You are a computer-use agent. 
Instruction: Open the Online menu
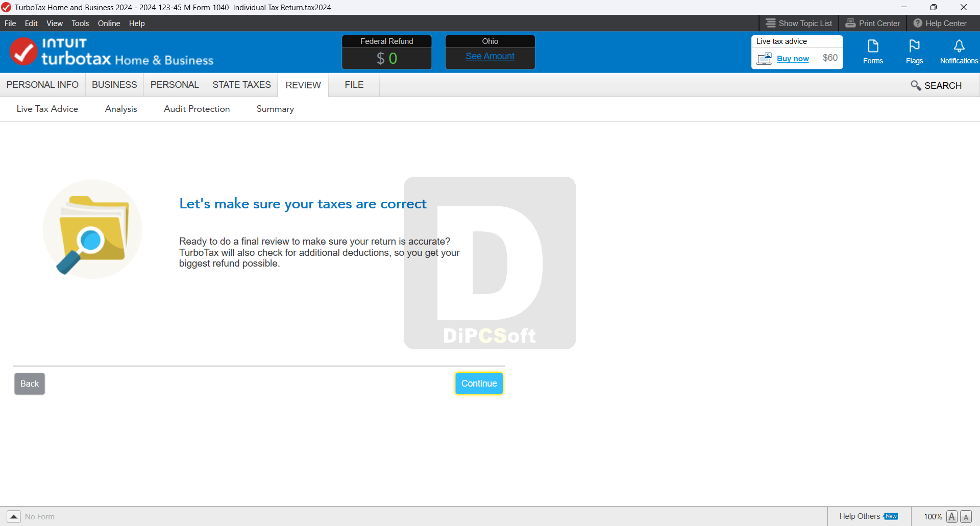pos(109,23)
